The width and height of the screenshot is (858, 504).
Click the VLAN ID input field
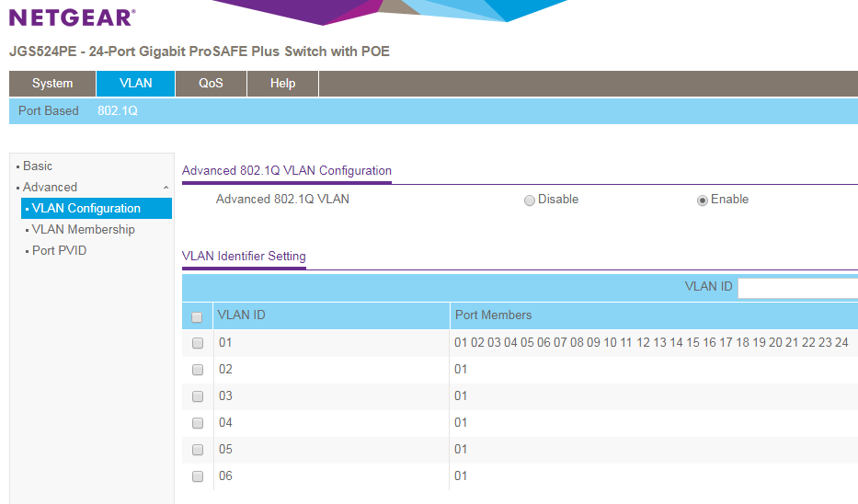coord(798,288)
